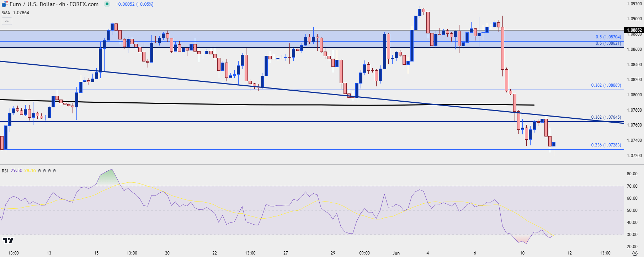Image resolution: width=644 pixels, height=257 pixels.
Task: Click the 1.07400 price axis label
Action: [634, 140]
